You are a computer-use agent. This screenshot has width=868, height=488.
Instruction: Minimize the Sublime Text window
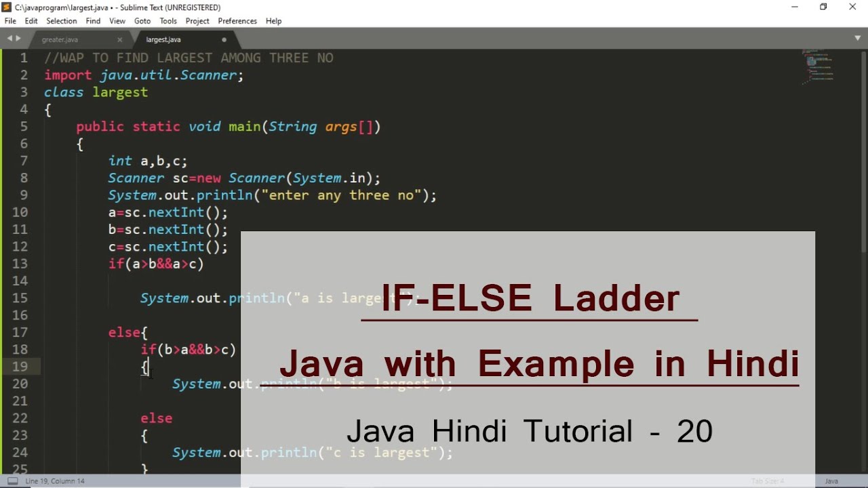[x=794, y=7]
